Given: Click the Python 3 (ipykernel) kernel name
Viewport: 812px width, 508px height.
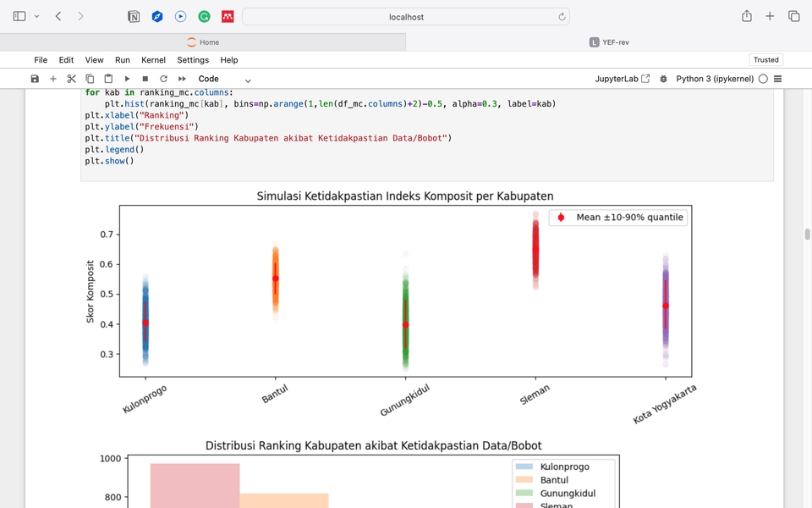Looking at the screenshot, I should point(715,79).
